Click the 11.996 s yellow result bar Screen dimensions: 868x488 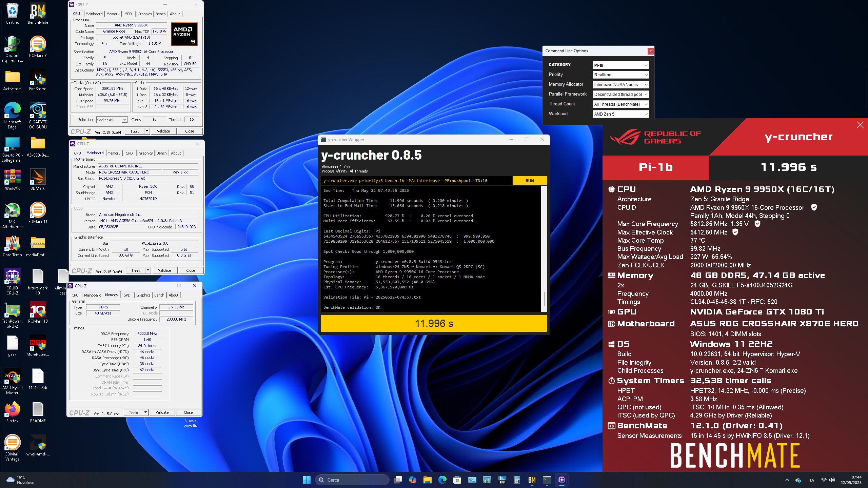(434, 323)
